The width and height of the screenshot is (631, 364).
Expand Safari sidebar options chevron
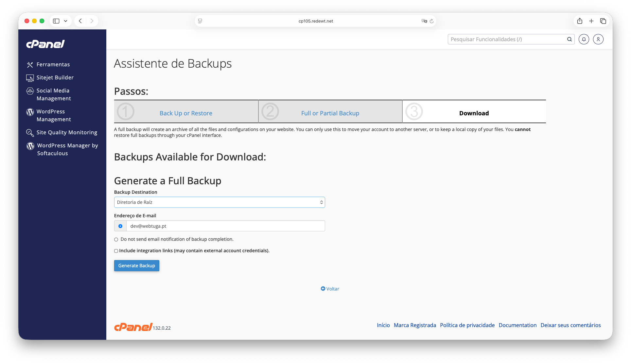(65, 21)
